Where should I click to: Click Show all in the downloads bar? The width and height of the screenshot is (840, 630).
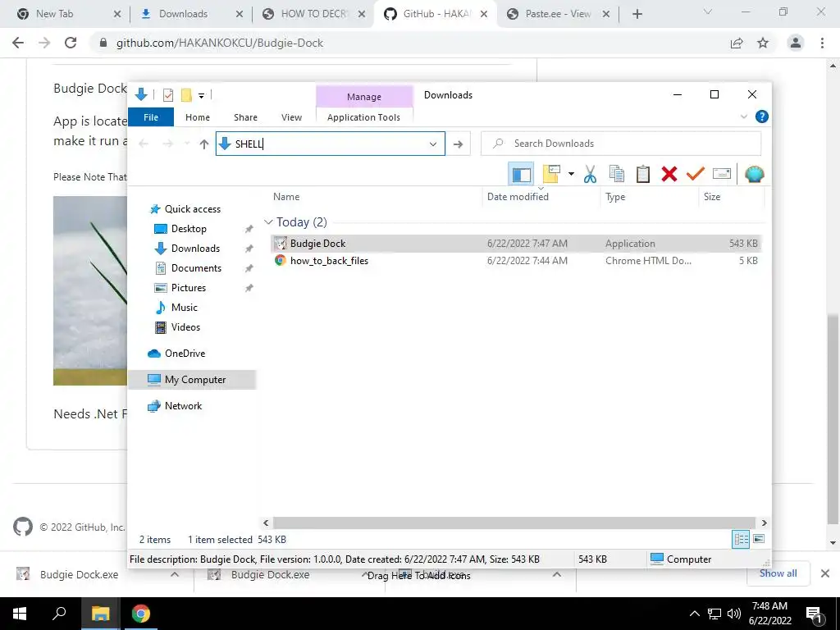click(778, 573)
